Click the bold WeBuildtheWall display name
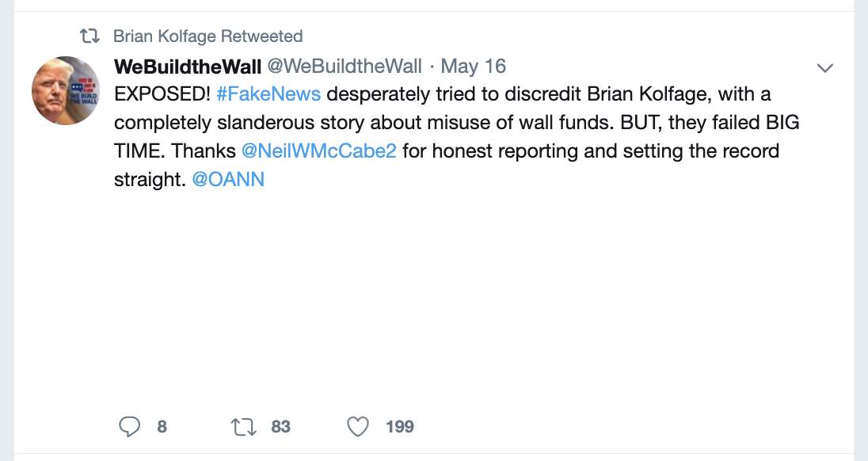The width and height of the screenshot is (868, 461). point(187,66)
